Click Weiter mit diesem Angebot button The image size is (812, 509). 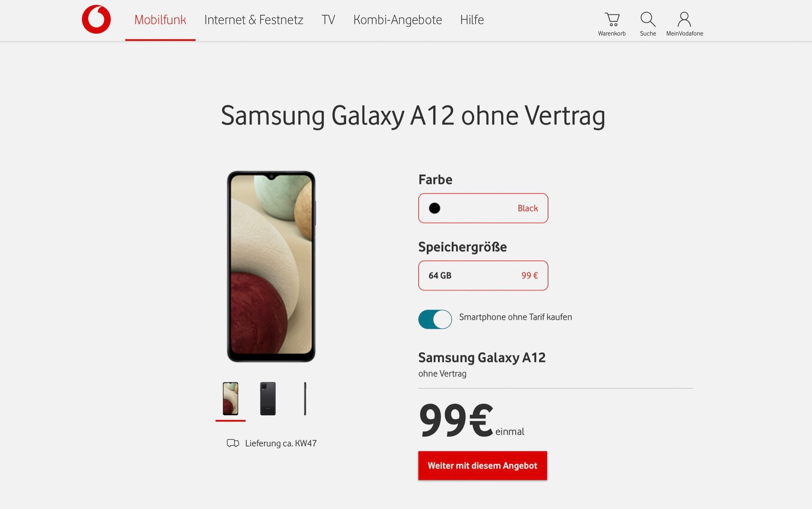482,466
